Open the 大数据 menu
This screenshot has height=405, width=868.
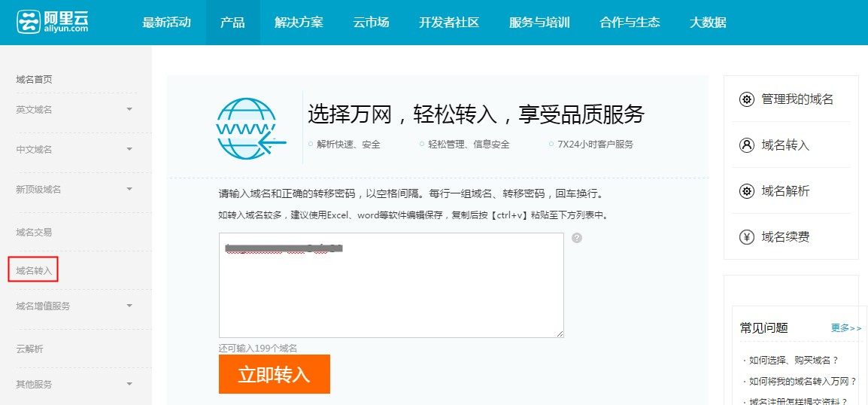pos(708,23)
